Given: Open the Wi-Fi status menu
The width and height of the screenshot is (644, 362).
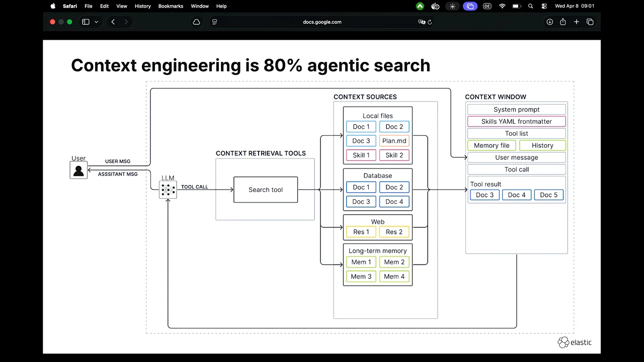Looking at the screenshot, I should 502,6.
